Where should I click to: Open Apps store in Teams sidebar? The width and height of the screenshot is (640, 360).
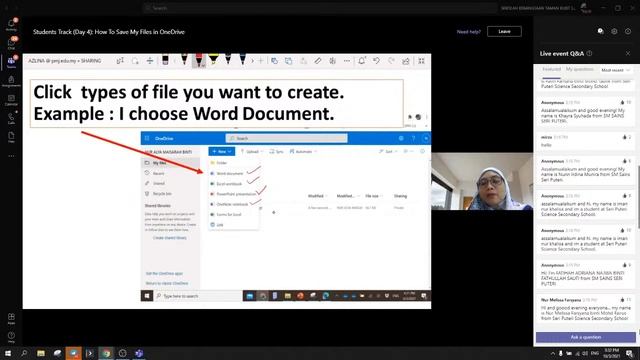pyautogui.click(x=11, y=318)
